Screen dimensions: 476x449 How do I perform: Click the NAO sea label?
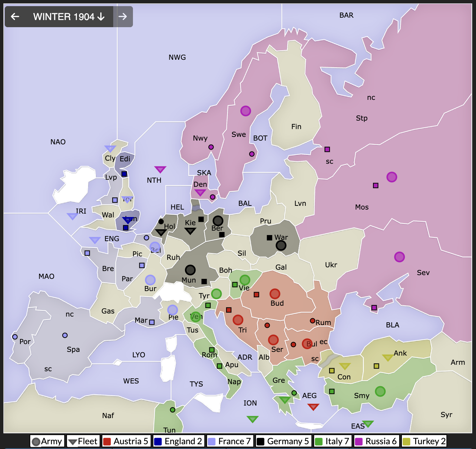point(58,142)
